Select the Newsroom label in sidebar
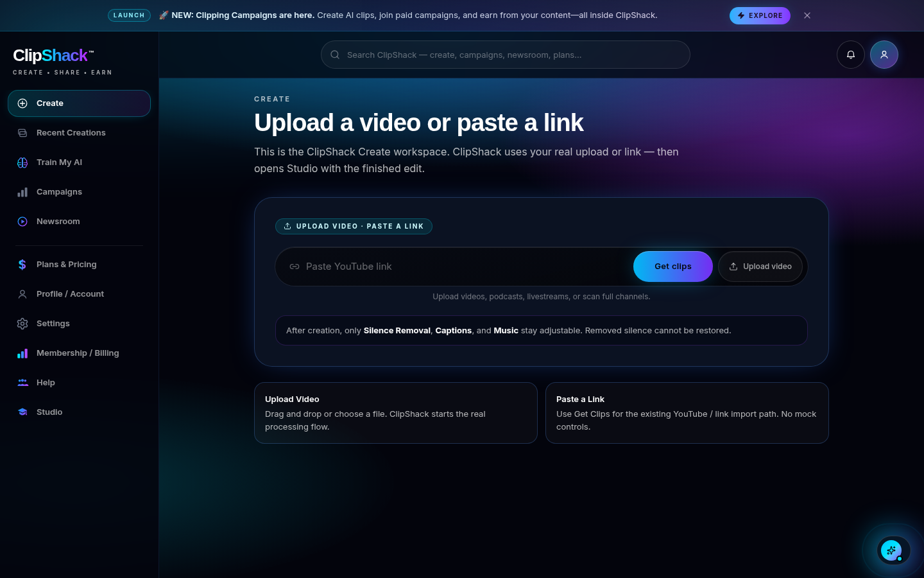Image resolution: width=924 pixels, height=578 pixels. 58,222
